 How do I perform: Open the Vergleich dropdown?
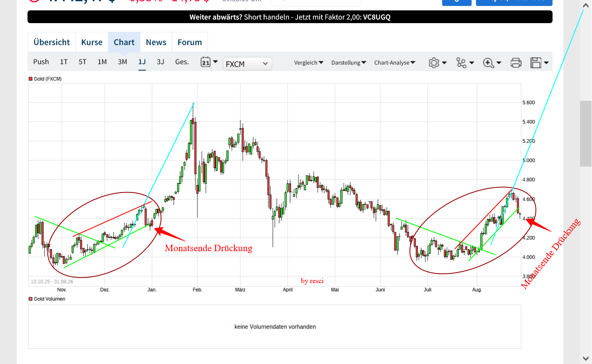coord(309,63)
